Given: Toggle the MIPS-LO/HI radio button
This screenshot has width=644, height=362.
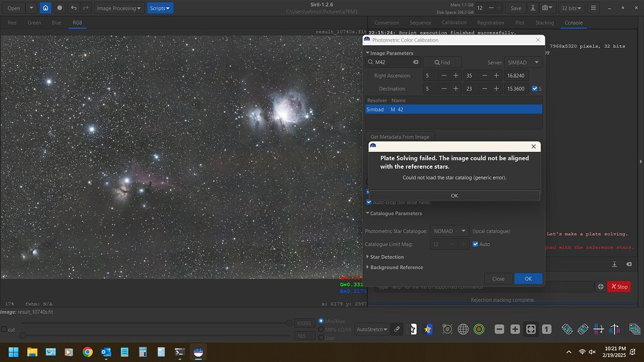Looking at the screenshot, I should (321, 328).
